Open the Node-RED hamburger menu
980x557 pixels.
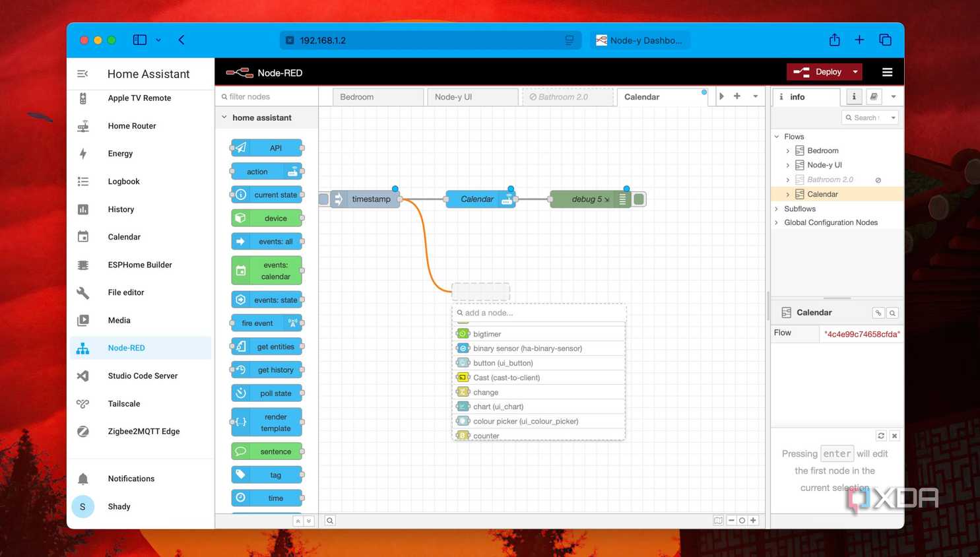(x=887, y=73)
